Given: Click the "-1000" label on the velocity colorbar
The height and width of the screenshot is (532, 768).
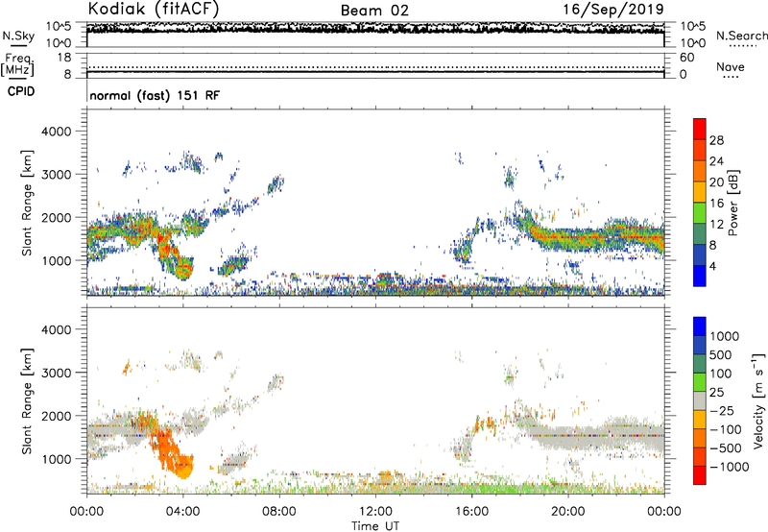Looking at the screenshot, I should point(730,467).
